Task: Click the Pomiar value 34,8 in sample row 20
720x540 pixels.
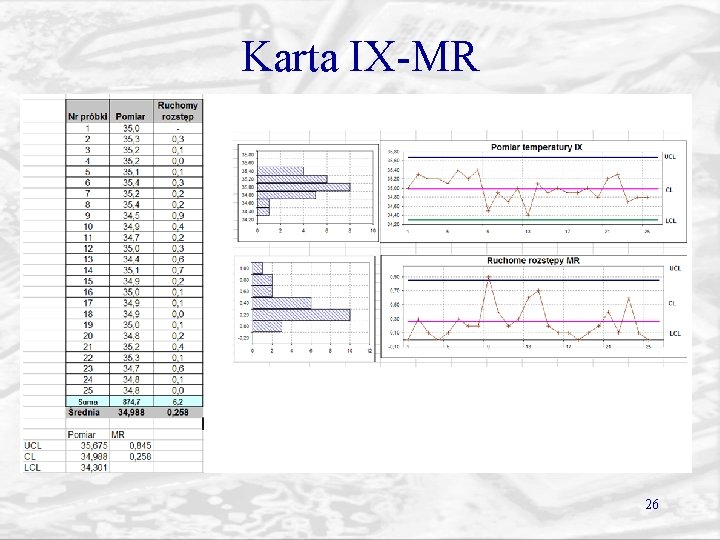Action: 131,336
